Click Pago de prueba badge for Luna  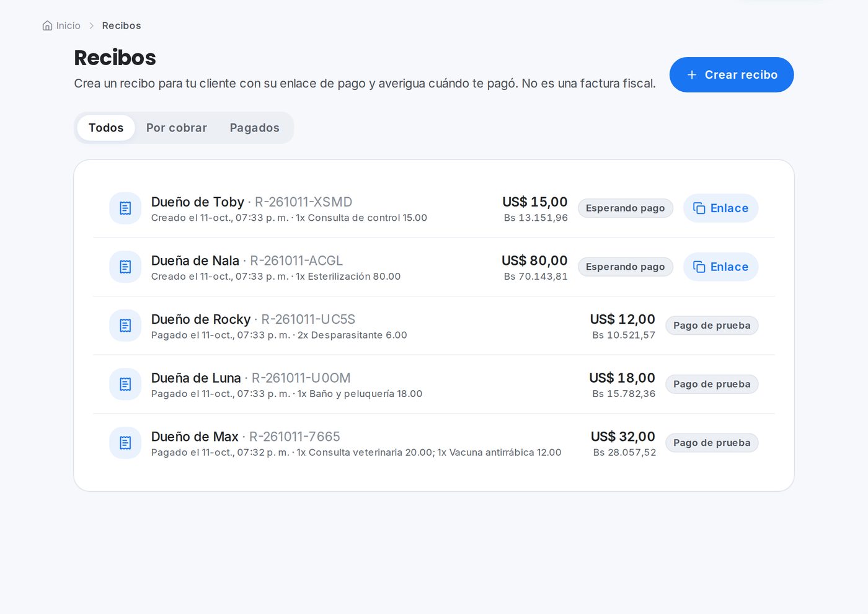click(712, 384)
